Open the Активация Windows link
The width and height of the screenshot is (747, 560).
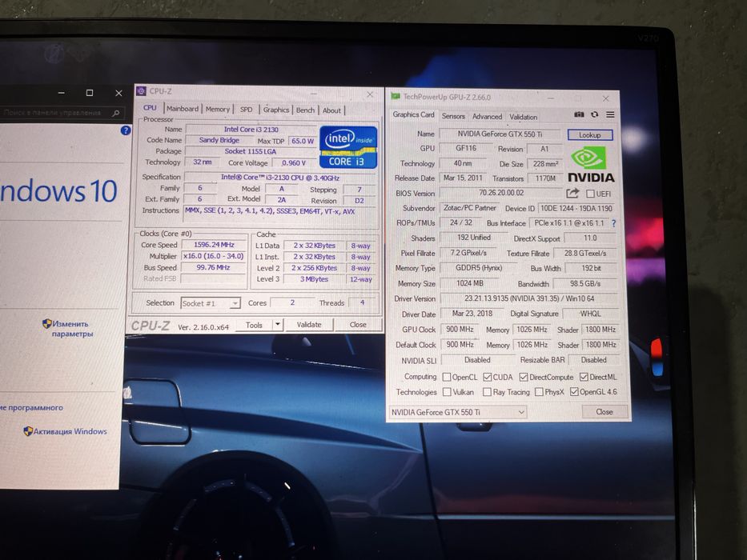70,431
